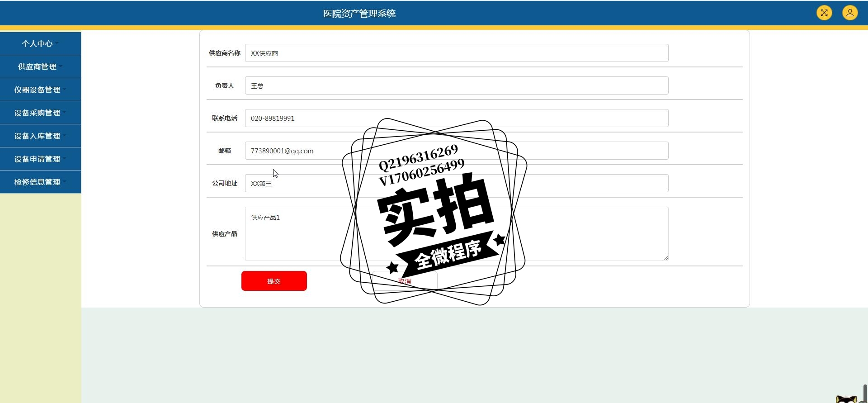Focus the 邮箱 input field
The image size is (868, 403).
click(457, 151)
